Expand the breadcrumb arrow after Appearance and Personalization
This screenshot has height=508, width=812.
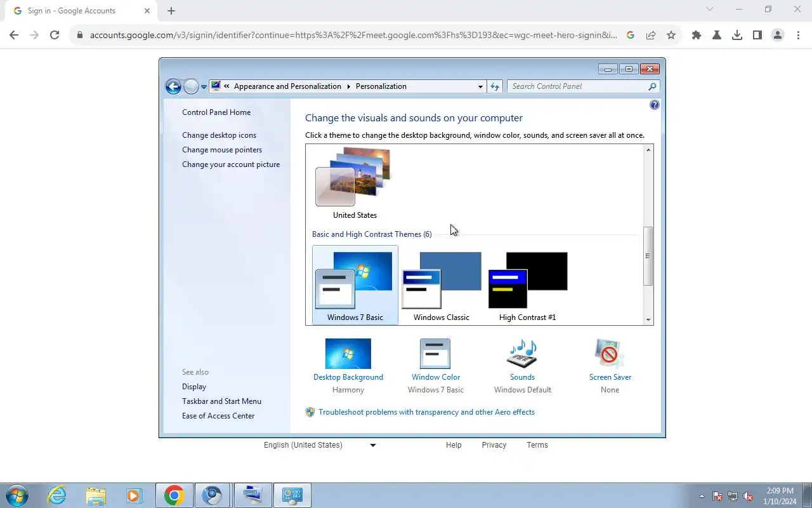[348, 86]
